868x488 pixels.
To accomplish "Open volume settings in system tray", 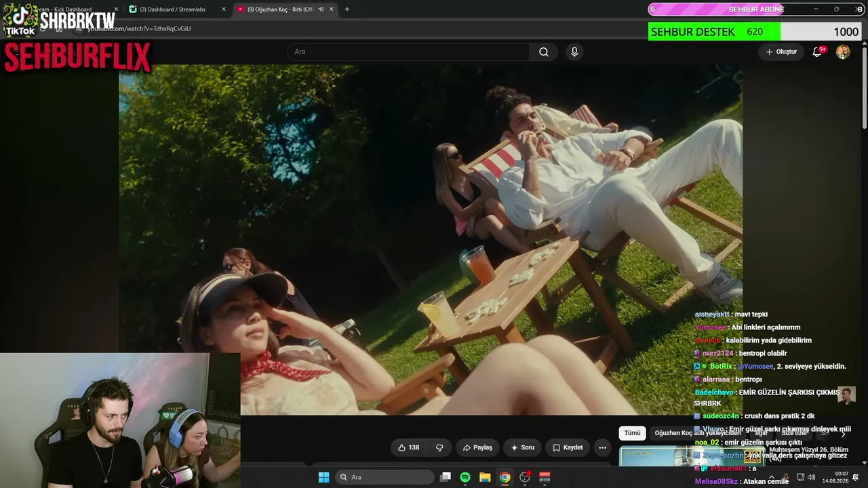I will point(812,477).
